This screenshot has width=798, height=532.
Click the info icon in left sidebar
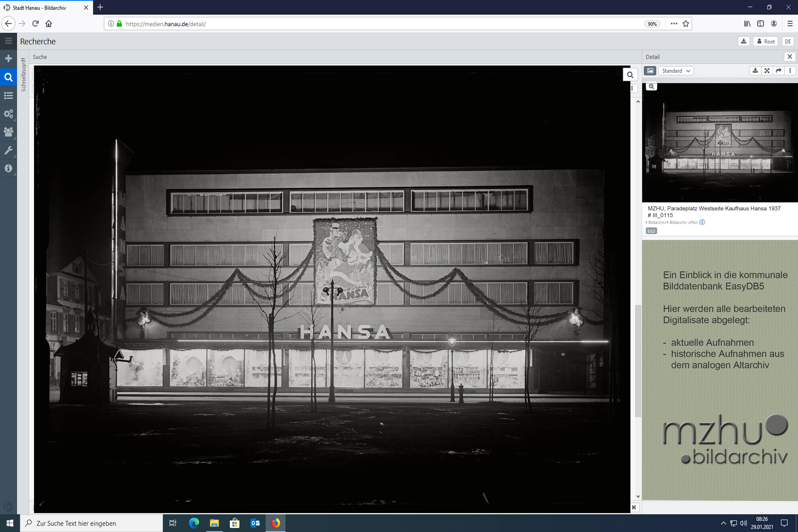(9, 168)
